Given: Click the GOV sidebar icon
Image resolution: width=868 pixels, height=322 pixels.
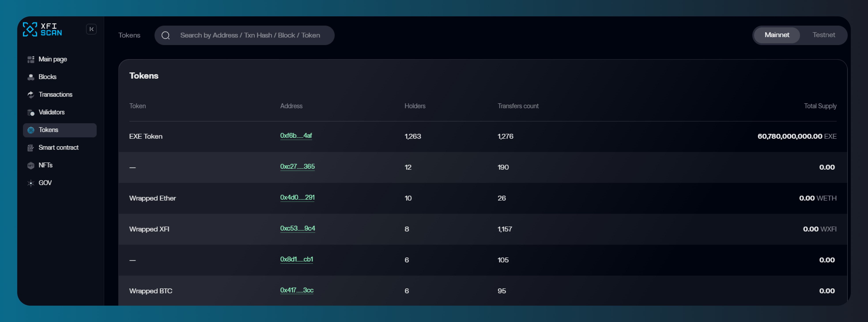Looking at the screenshot, I should pos(31,183).
